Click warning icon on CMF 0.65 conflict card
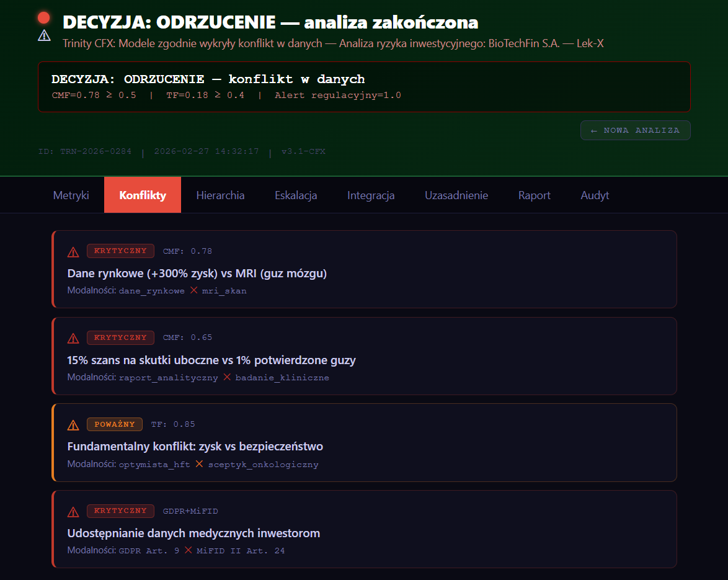The width and height of the screenshot is (728, 580). pyautogui.click(x=73, y=338)
